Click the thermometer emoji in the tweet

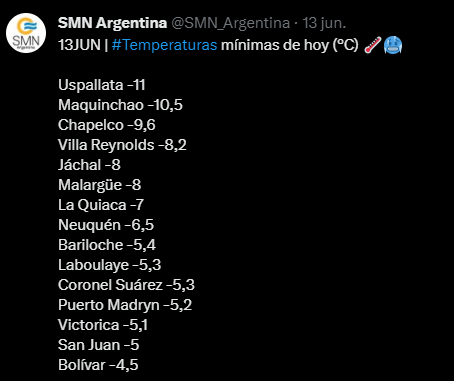coord(373,45)
